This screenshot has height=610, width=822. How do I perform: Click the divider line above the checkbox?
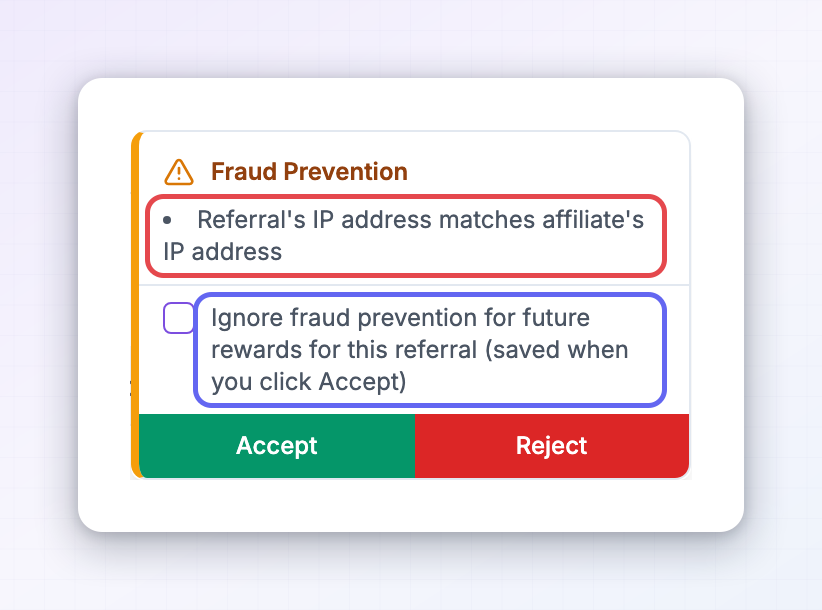coord(414,285)
